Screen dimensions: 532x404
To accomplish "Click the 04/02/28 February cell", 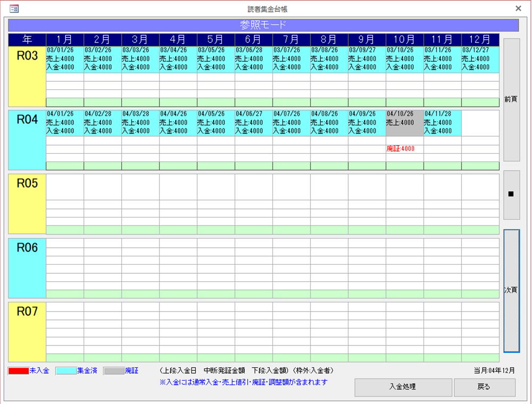I will click(103, 123).
